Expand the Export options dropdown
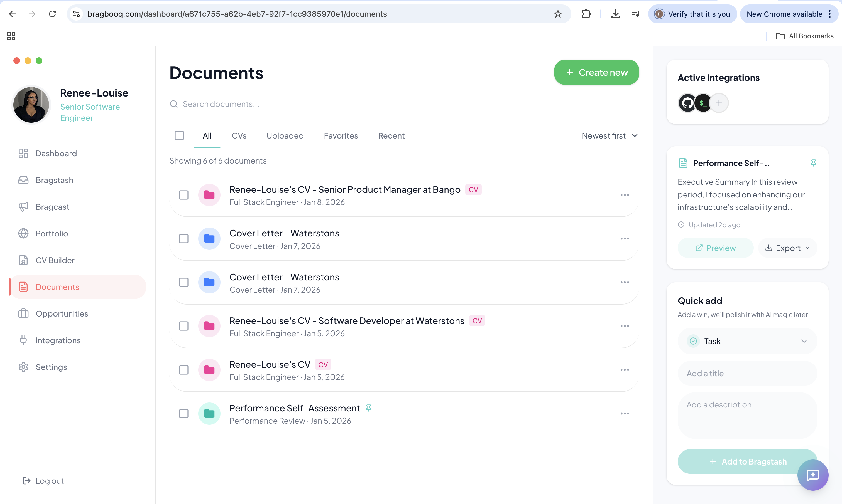 click(788, 248)
